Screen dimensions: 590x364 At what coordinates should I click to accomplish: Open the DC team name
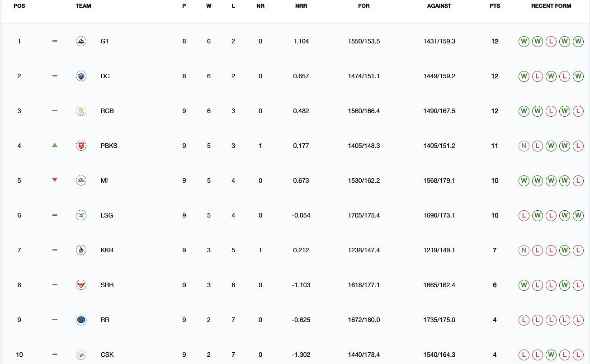105,76
